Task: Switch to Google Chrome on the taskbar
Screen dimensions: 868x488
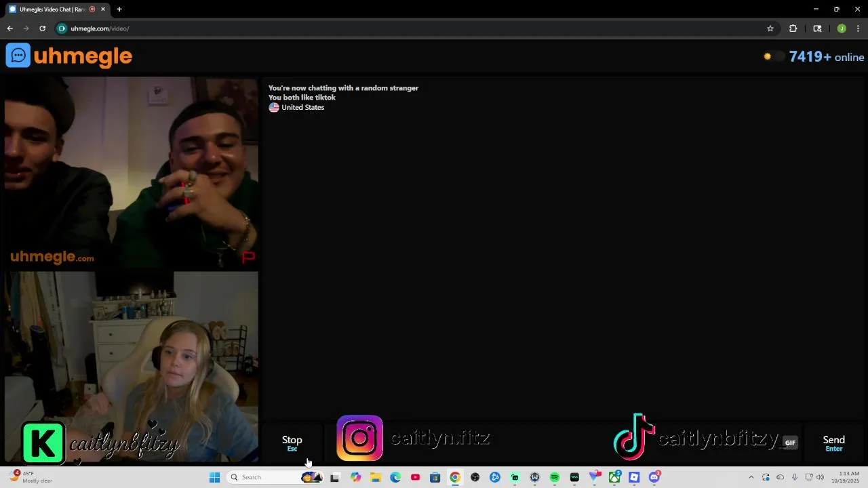Action: 455,477
